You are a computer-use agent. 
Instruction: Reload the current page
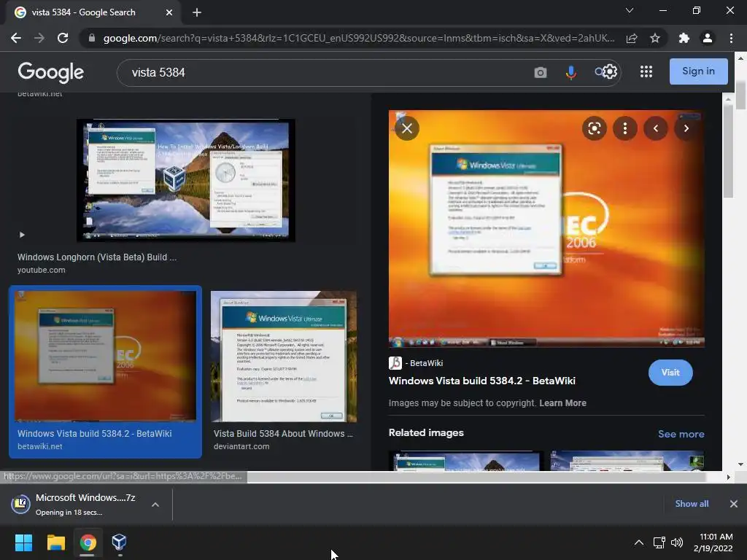tap(63, 38)
